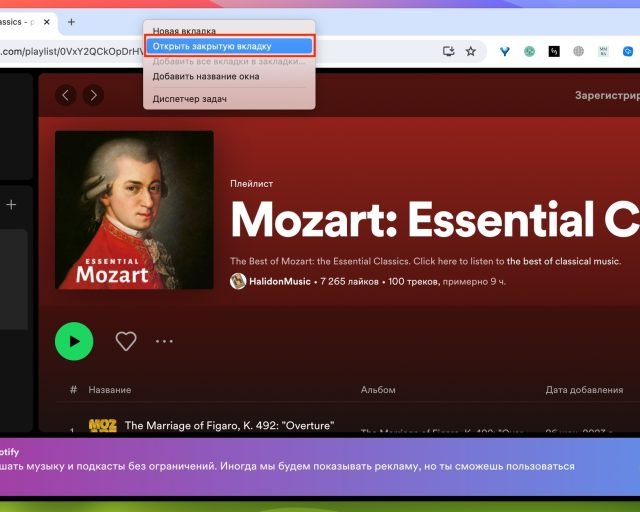Like the playlist with the heart icon
Screen dimensions: 640x512
click(x=126, y=341)
